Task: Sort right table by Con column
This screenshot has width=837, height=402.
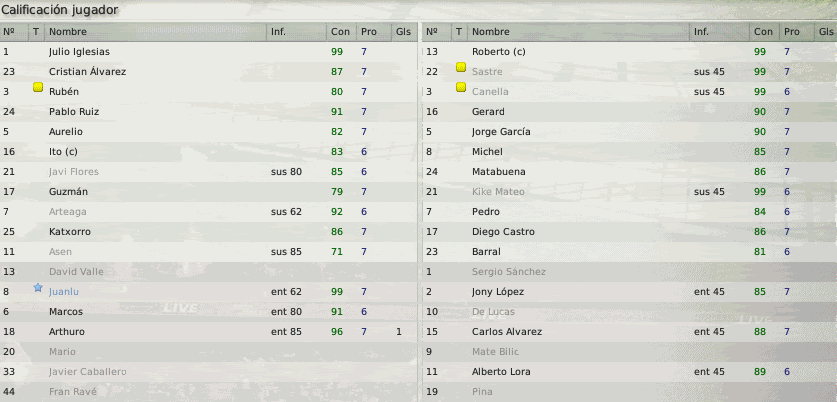Action: pyautogui.click(x=762, y=32)
